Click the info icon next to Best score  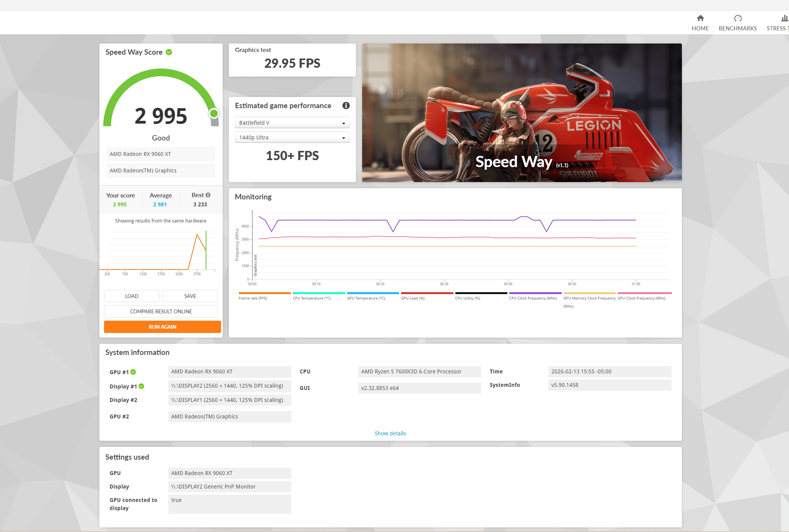[208, 195]
